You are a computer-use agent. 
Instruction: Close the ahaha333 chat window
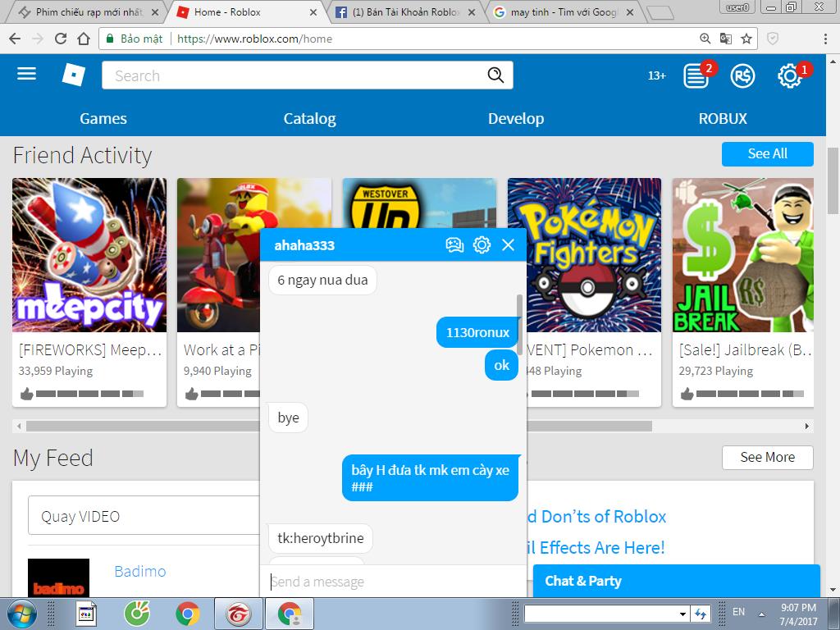point(508,244)
